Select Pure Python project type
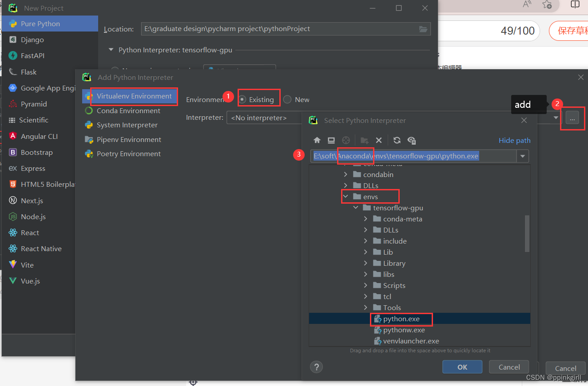The image size is (588, 386). point(50,24)
